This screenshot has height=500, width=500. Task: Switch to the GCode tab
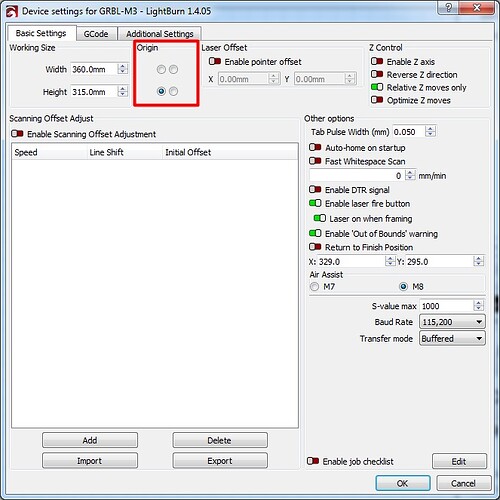tap(96, 34)
